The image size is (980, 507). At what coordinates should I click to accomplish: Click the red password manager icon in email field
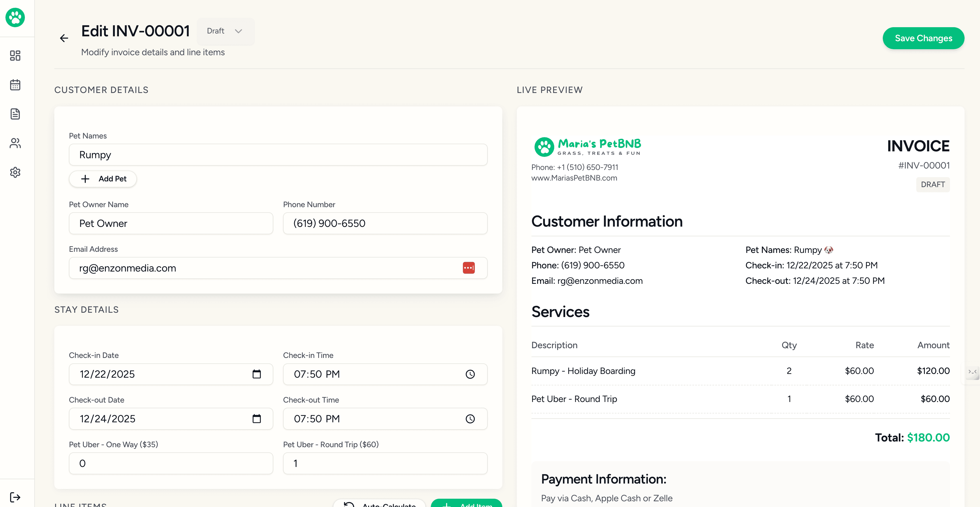(x=469, y=268)
